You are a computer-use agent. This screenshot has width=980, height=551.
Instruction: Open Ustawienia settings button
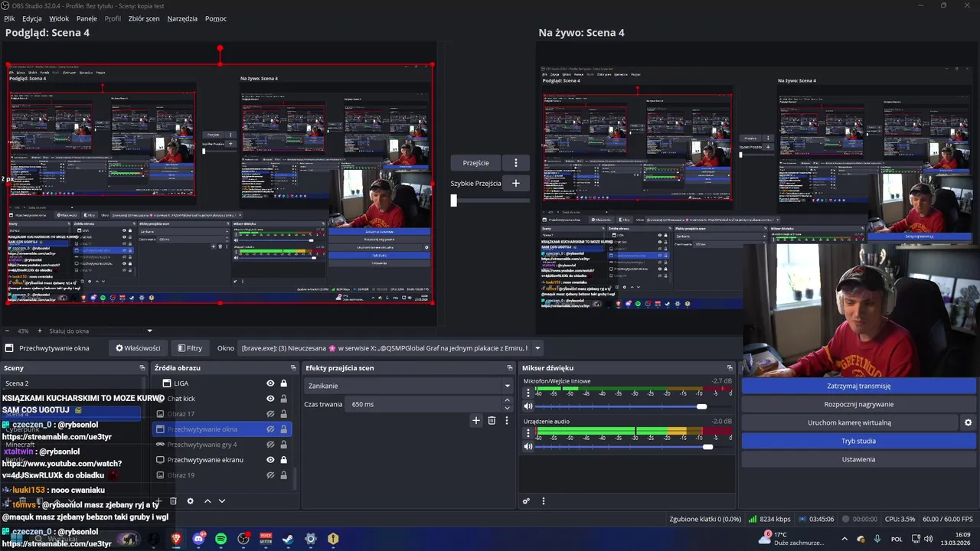(858, 459)
